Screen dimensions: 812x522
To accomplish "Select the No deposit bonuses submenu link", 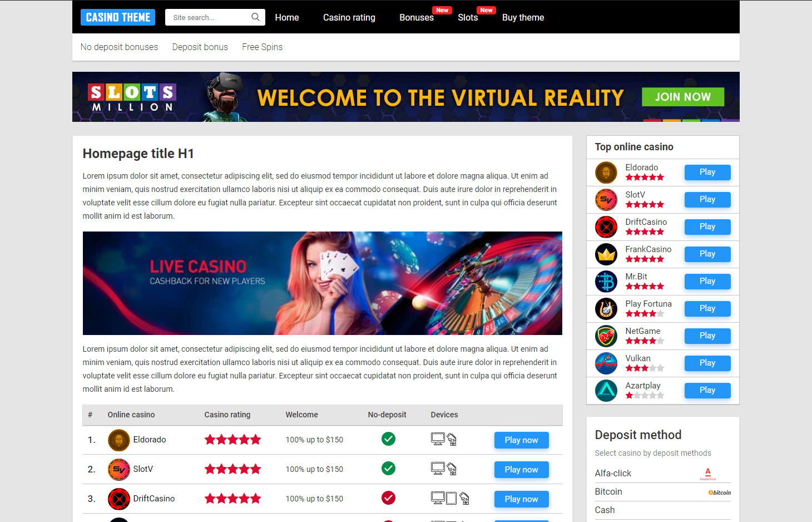I will 119,47.
